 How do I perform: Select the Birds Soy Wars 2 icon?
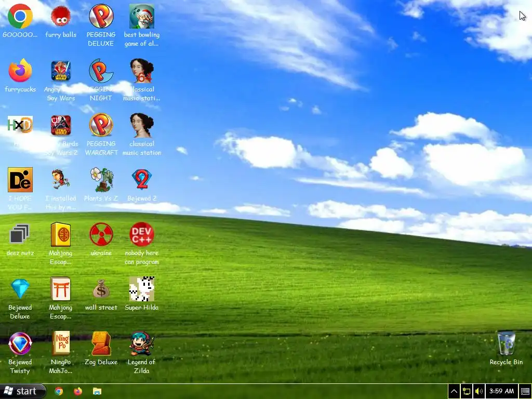(x=61, y=125)
